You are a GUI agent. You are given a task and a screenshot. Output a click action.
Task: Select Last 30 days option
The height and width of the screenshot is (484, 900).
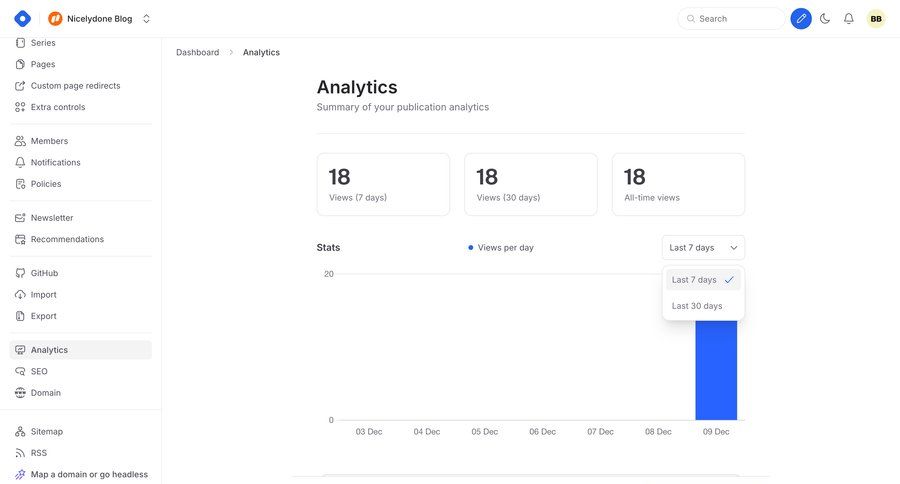[703, 306]
